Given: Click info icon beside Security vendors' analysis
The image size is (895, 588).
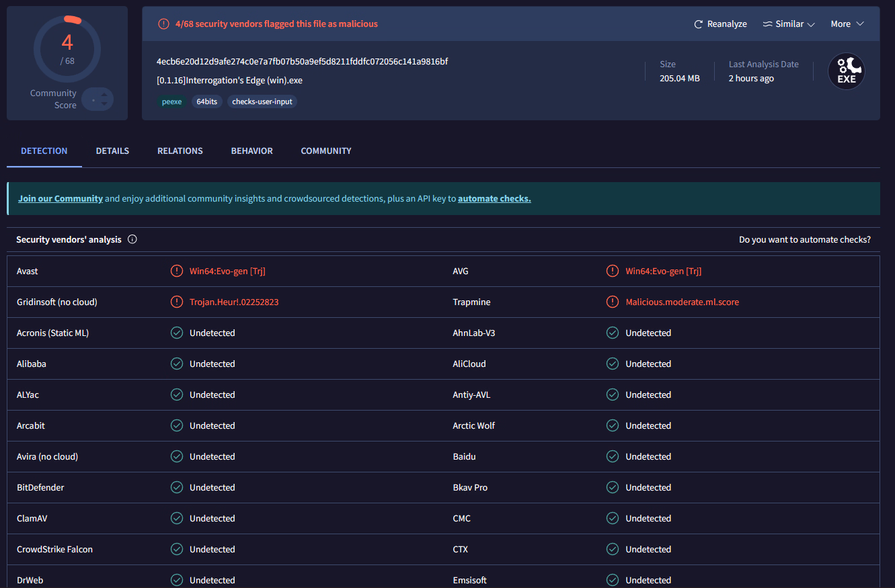Looking at the screenshot, I should [x=132, y=239].
